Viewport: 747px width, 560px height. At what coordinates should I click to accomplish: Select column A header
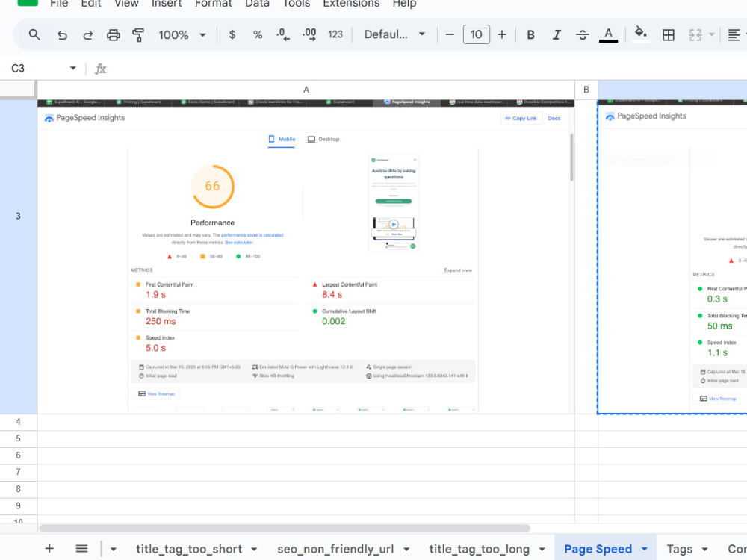point(306,90)
